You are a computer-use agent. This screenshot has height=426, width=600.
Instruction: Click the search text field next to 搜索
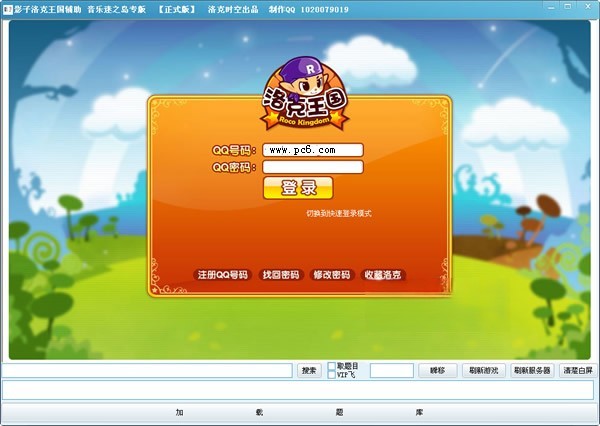(147, 371)
